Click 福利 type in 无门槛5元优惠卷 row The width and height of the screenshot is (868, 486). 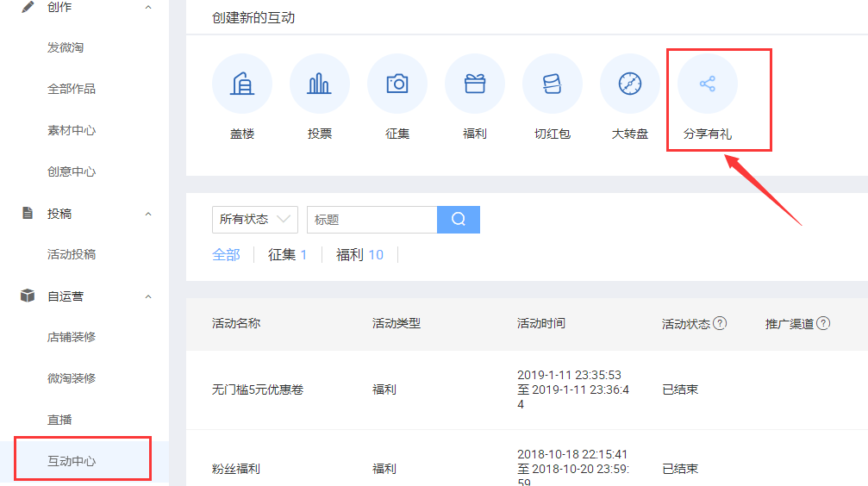click(x=384, y=389)
